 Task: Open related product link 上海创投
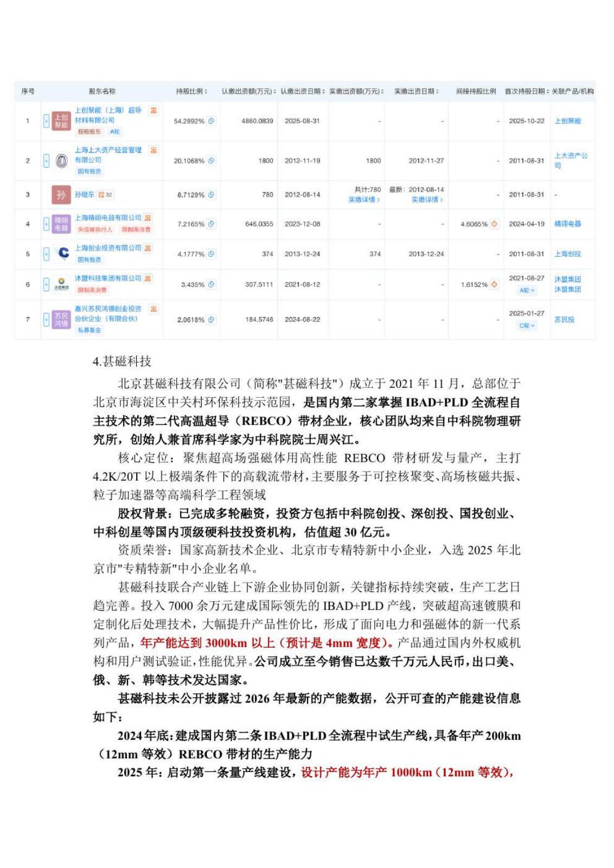[x=567, y=254]
